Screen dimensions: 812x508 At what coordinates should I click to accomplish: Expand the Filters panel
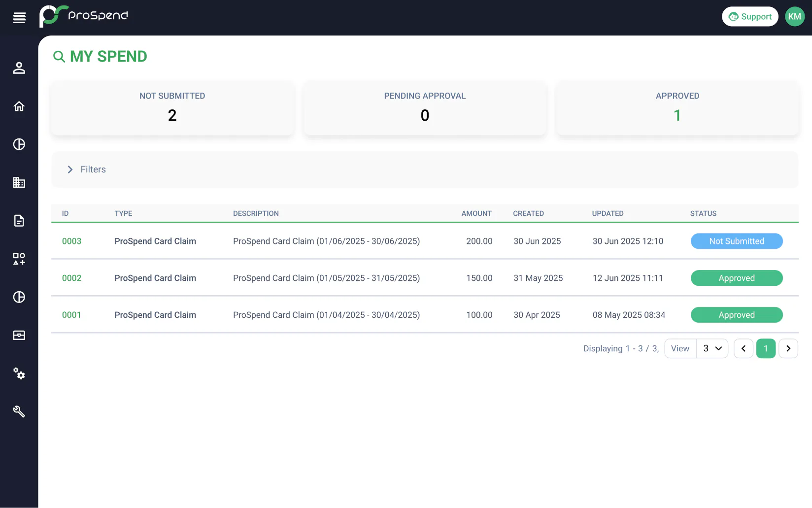point(425,169)
